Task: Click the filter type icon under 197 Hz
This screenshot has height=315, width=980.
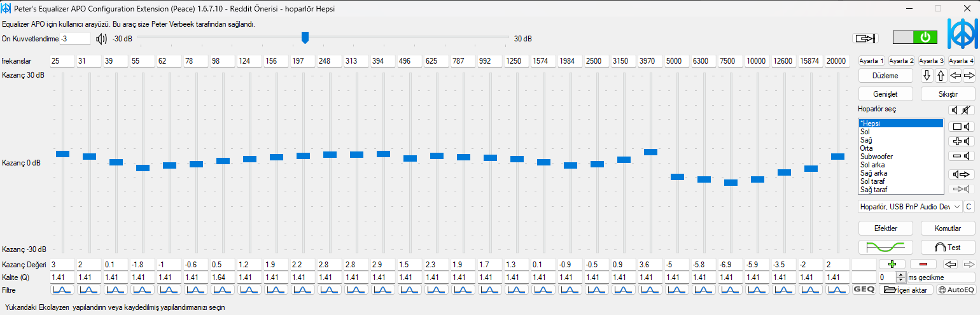Action: (303, 290)
